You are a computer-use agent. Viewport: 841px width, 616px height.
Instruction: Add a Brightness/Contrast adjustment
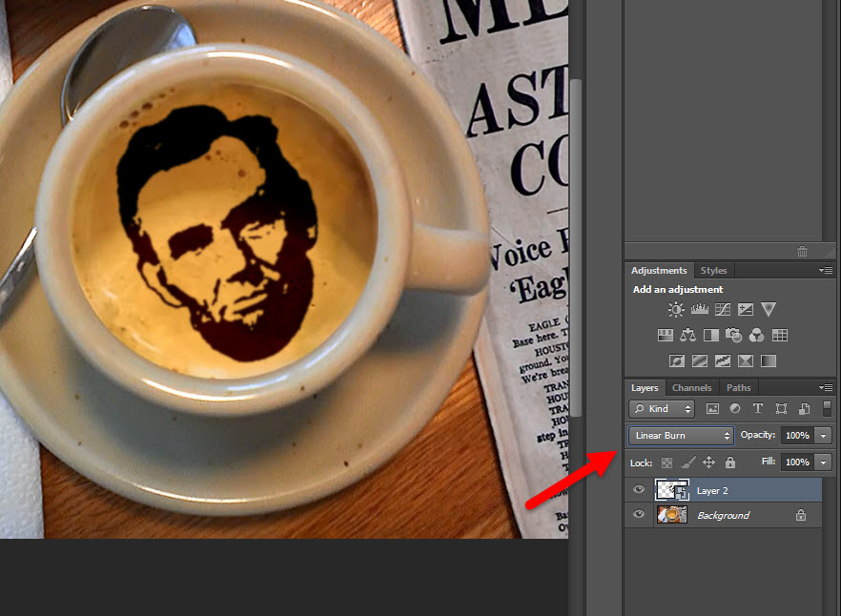[x=676, y=309]
